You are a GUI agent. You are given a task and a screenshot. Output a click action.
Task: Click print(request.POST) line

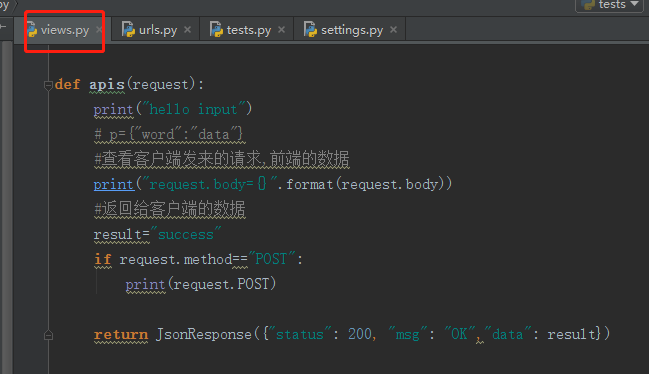[201, 284]
